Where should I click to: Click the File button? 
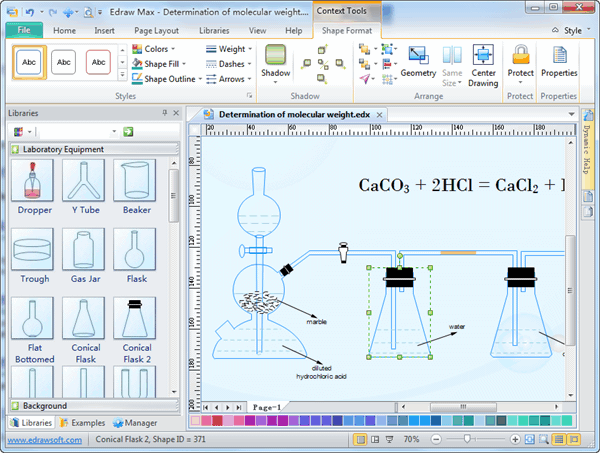23,31
